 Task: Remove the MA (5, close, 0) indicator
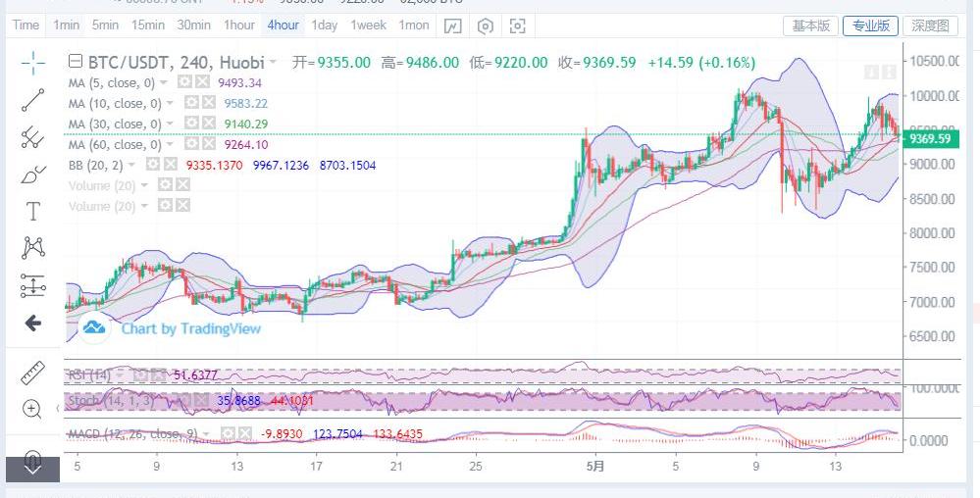point(202,83)
